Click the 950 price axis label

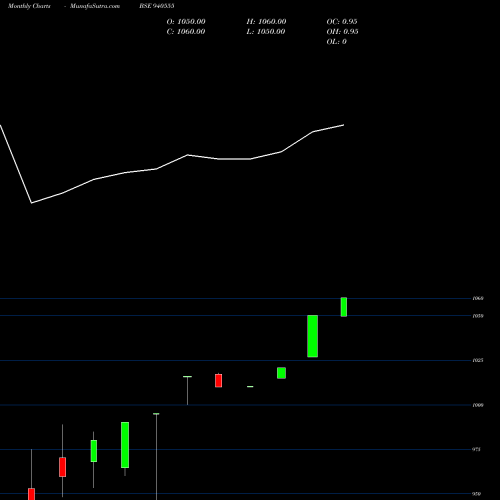pos(476,494)
